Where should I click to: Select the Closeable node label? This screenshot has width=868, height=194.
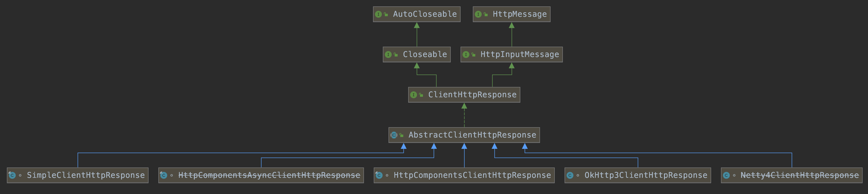[425, 55]
